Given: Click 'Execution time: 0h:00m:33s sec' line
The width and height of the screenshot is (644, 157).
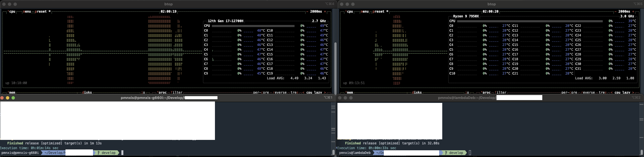Looking at the screenshot, I should coord(367,148).
